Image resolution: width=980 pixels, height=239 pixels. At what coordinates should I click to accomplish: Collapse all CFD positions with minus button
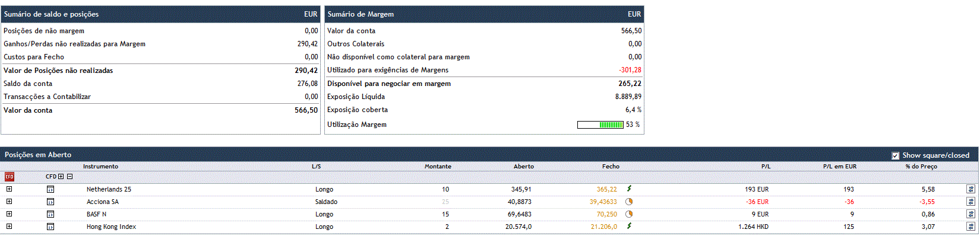pos(69,177)
